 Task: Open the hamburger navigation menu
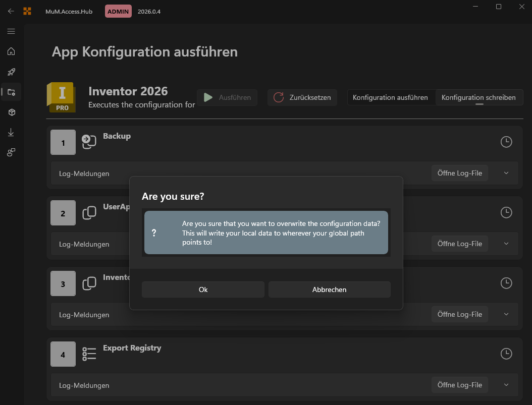pyautogui.click(x=11, y=31)
